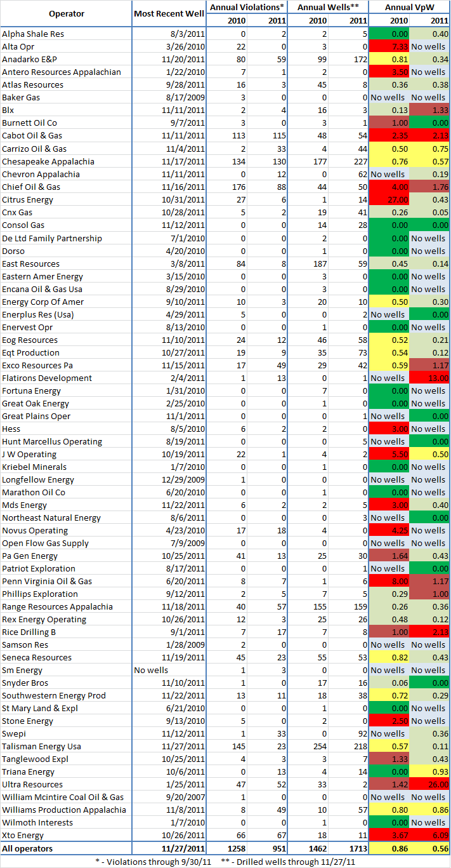The height and width of the screenshot is (868, 451).
Task: Select the Great Plains Oper cell
Action: click(66, 416)
